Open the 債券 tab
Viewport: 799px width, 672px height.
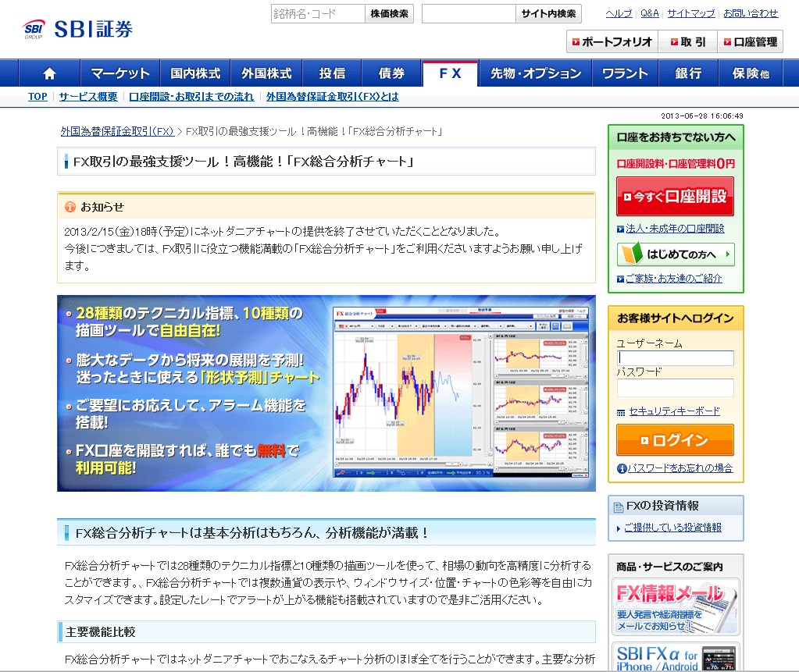pyautogui.click(x=391, y=73)
